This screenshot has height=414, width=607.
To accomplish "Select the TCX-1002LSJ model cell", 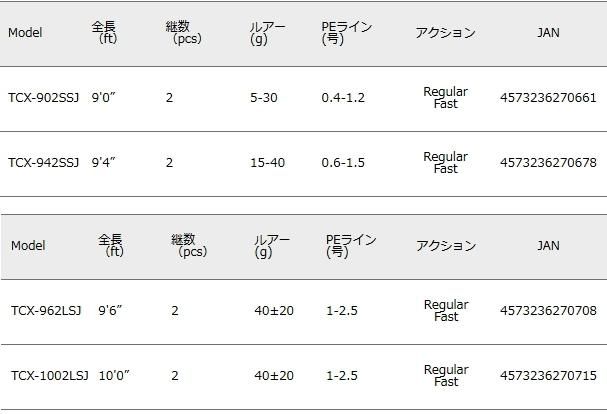I will pos(50,376).
